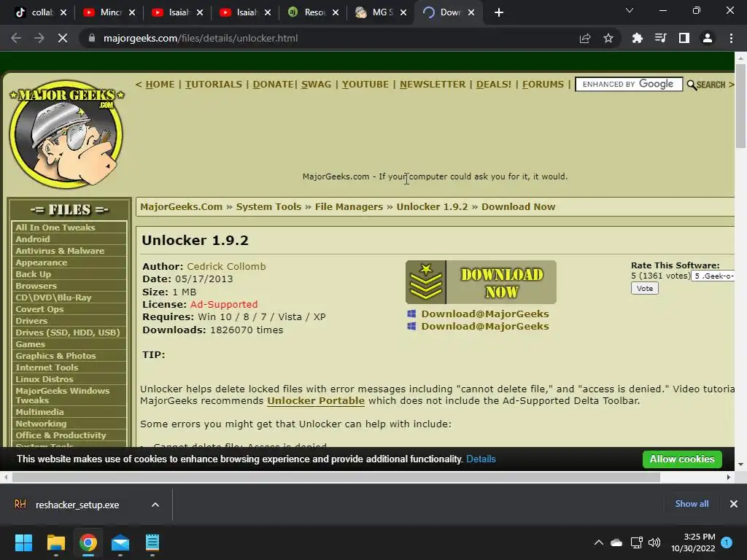Image resolution: width=747 pixels, height=560 pixels.
Task: Open NEWSLETTER in site menu
Action: pyautogui.click(x=433, y=85)
